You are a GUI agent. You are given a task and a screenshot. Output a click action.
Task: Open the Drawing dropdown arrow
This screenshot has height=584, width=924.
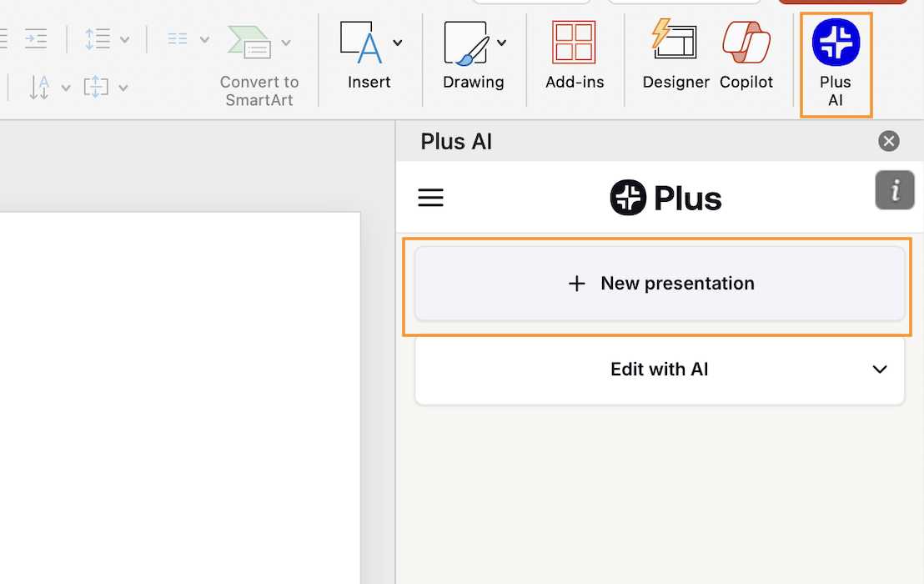(501, 43)
